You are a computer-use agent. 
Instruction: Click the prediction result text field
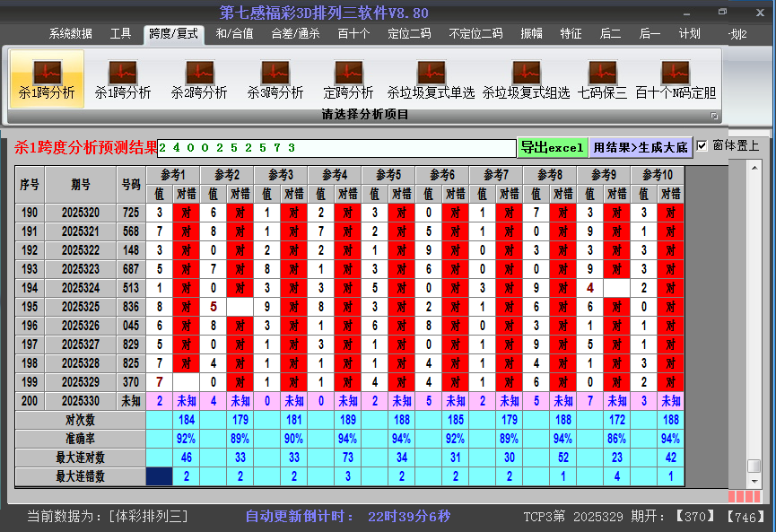336,147
